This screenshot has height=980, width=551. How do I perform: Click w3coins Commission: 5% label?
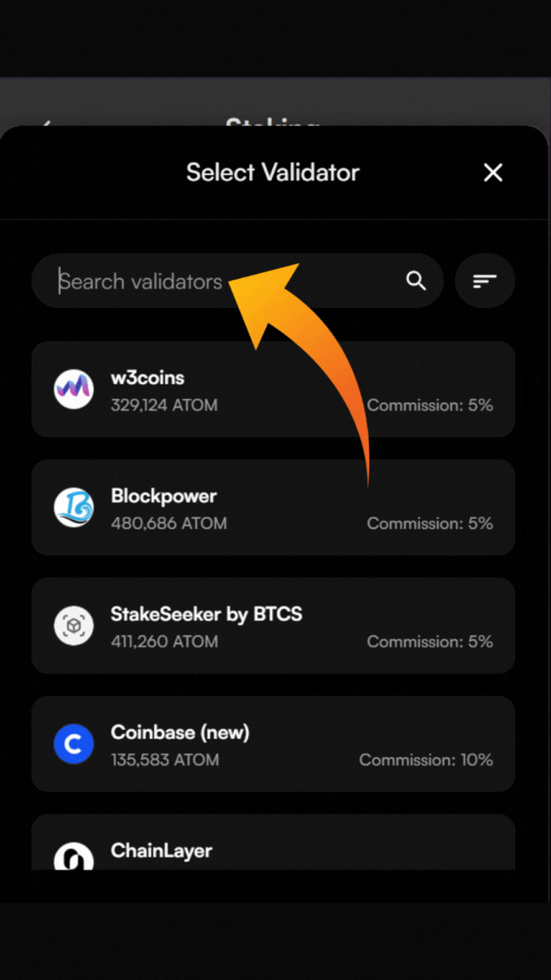click(x=429, y=406)
